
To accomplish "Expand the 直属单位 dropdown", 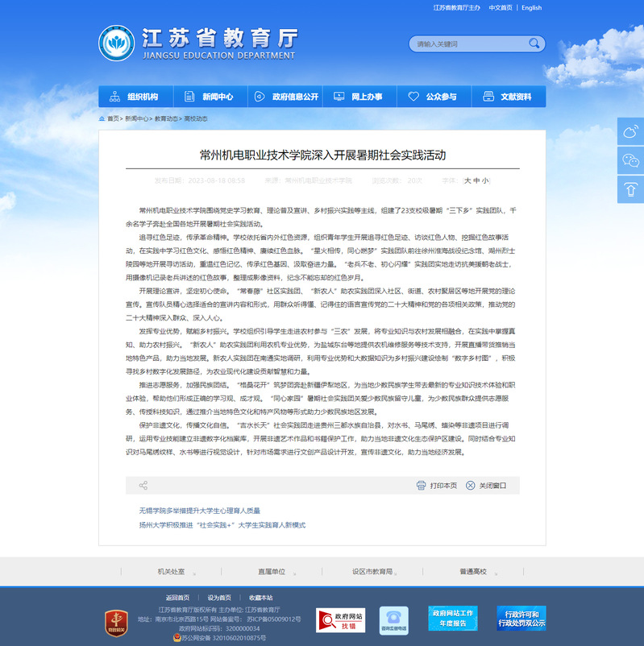I will tap(277, 571).
